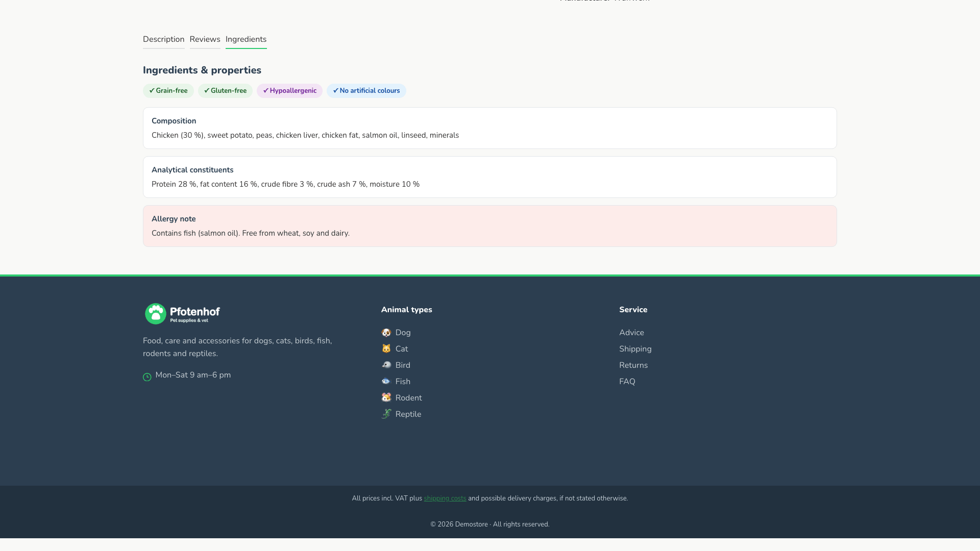Click the Gluten-free property badge
This screenshot has width=980, height=551.
pyautogui.click(x=225, y=91)
